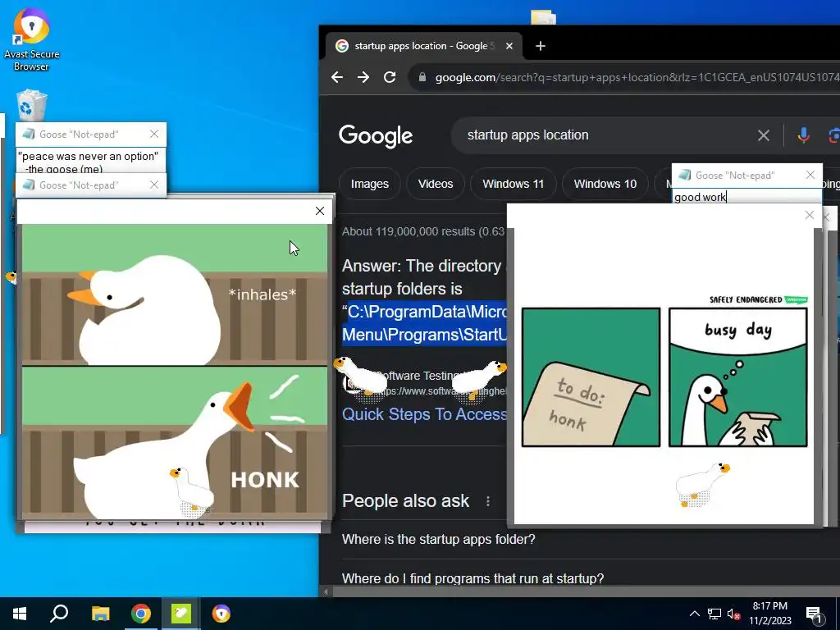Click the Google search input field

click(x=605, y=135)
